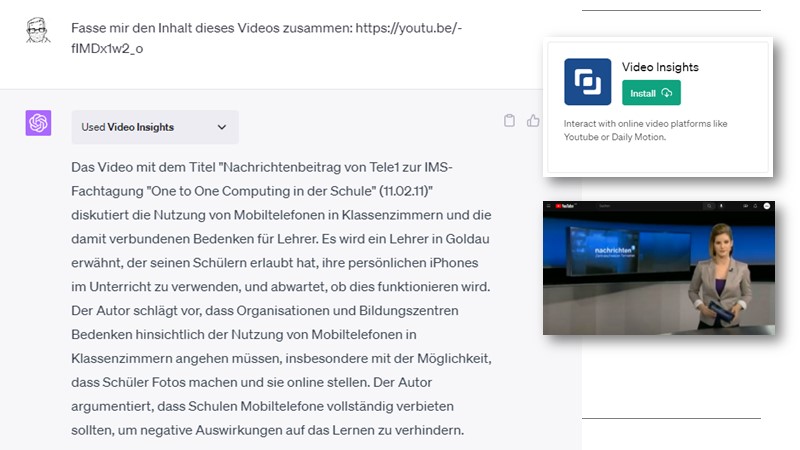Click the text 'persönlichen iPhones'
This screenshot has height=450, width=800.
coord(414,263)
